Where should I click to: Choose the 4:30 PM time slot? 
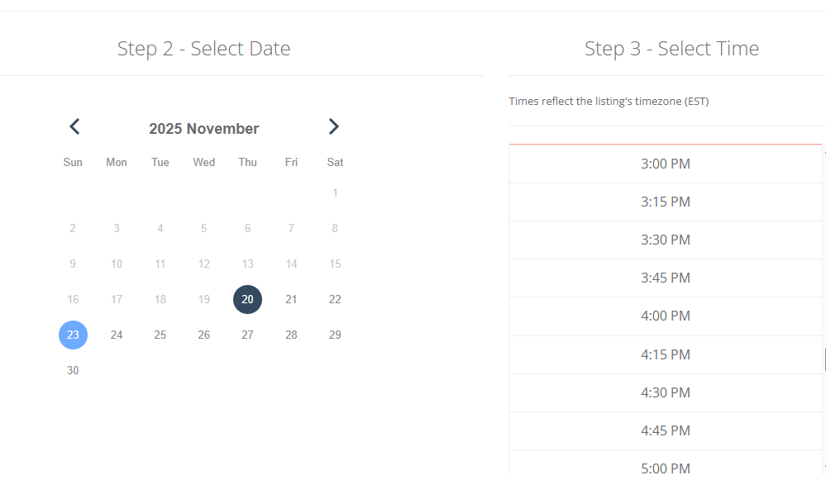665,392
